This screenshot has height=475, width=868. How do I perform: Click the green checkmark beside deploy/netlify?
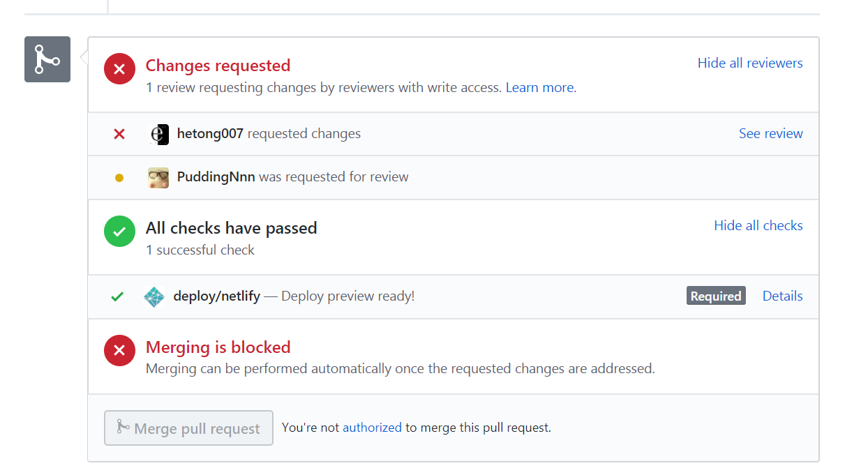[117, 296]
